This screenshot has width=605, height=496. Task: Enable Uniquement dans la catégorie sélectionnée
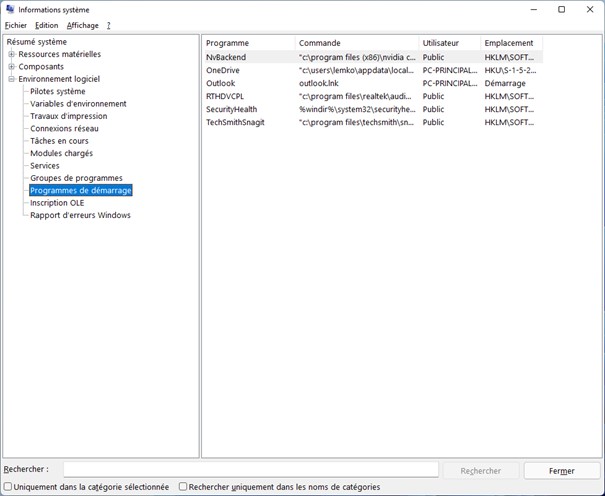click(x=8, y=486)
